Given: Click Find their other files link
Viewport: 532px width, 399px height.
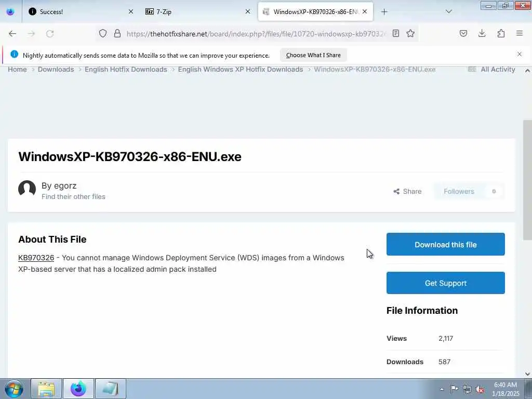Looking at the screenshot, I should [x=73, y=196].
